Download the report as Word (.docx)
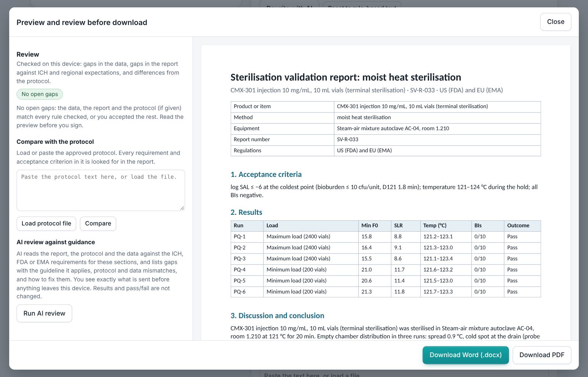 [466, 355]
